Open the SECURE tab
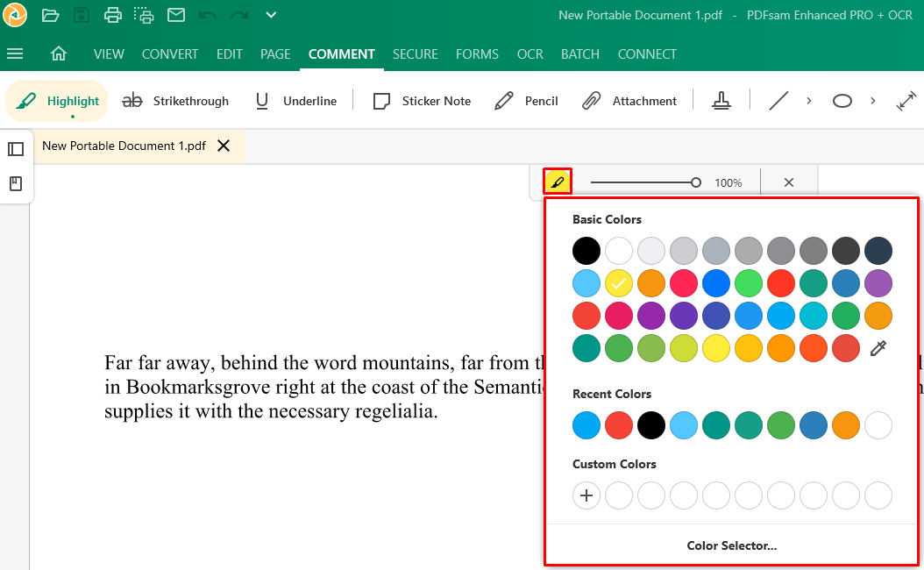 (415, 53)
